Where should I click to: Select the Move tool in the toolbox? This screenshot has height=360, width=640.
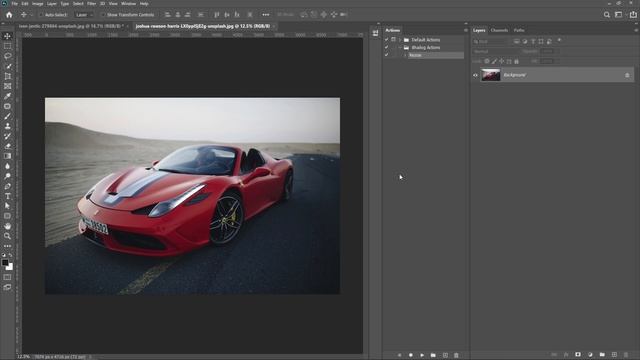(x=7, y=36)
